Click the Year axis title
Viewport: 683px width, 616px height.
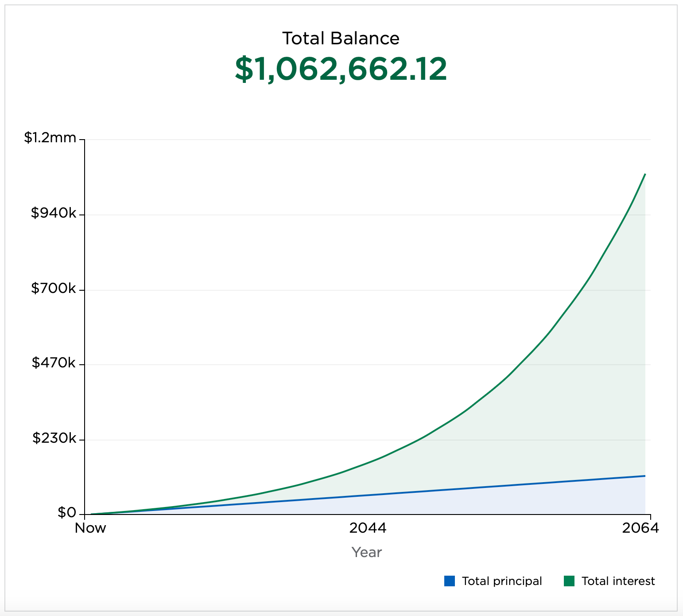[x=367, y=552]
